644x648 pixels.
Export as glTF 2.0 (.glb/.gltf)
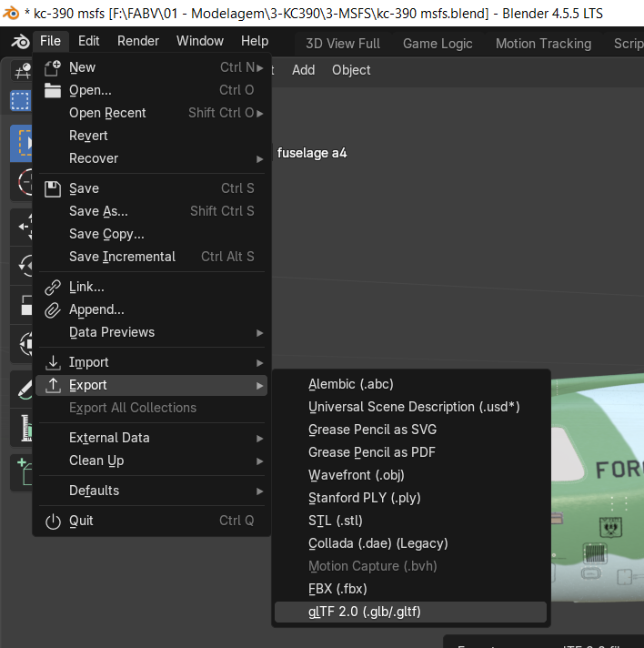point(410,612)
